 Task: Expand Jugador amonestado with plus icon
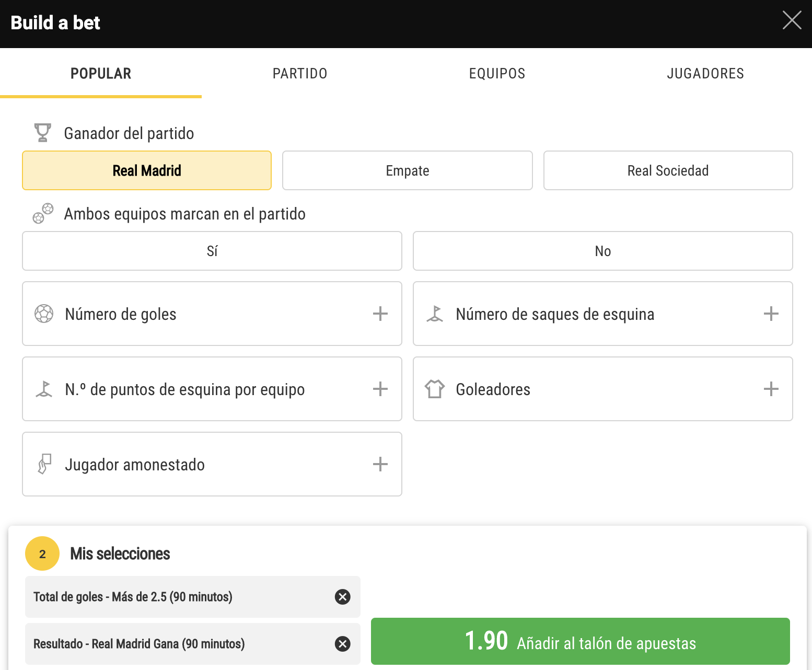(380, 464)
